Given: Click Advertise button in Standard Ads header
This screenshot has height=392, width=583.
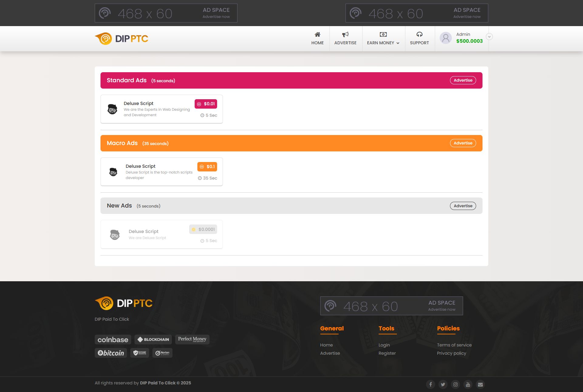Looking at the screenshot, I should (463, 80).
